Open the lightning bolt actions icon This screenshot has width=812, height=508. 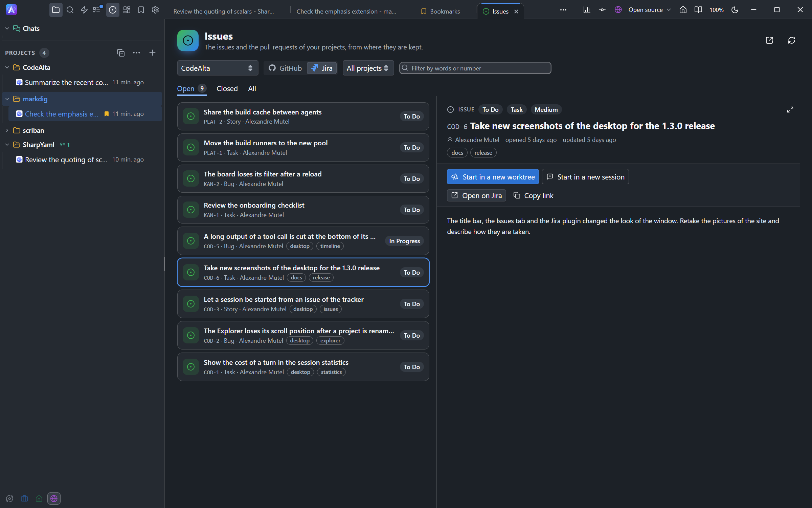[x=84, y=10]
